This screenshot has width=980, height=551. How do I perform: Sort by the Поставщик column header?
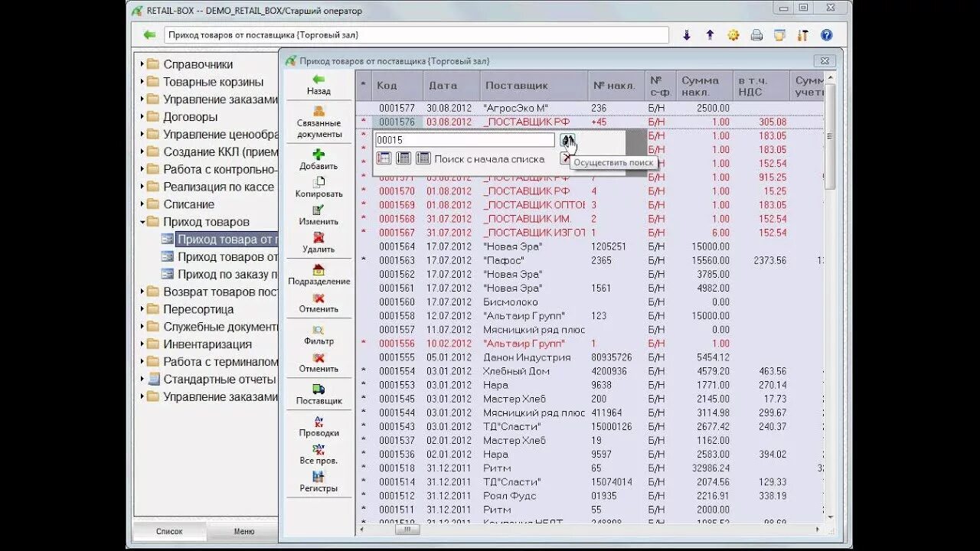click(534, 86)
